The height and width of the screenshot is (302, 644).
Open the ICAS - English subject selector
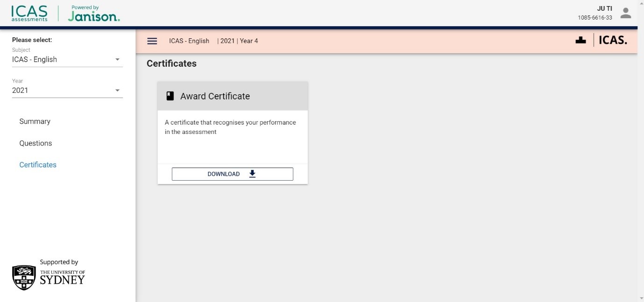pos(61,60)
